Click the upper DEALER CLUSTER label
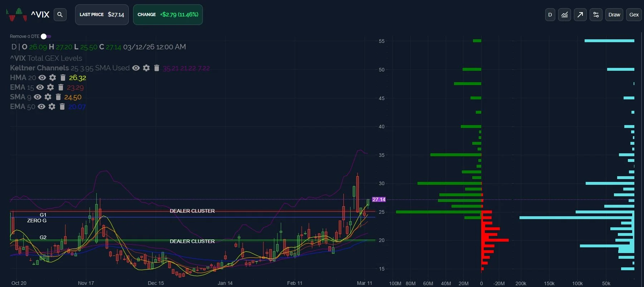Screen dimensions: 644x287 (x=192, y=211)
